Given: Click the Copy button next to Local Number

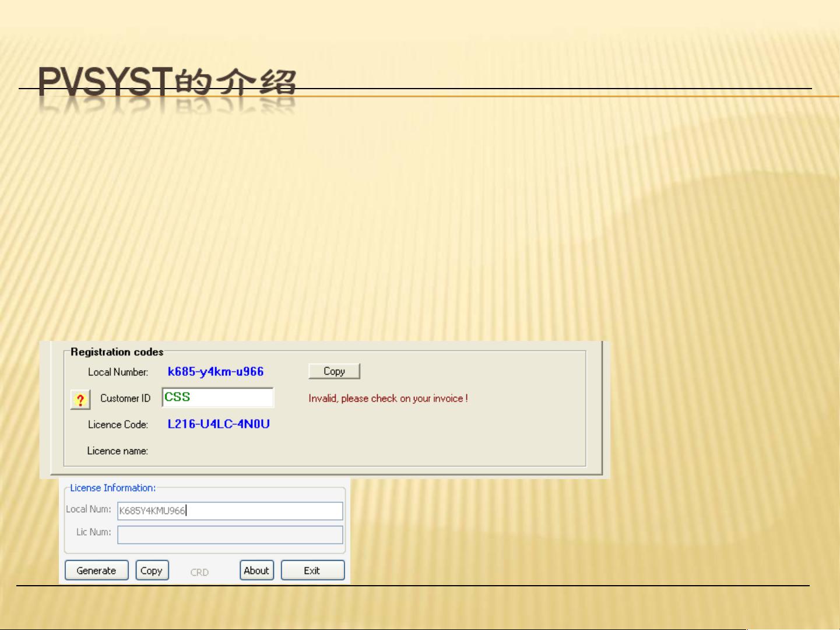Looking at the screenshot, I should (333, 371).
